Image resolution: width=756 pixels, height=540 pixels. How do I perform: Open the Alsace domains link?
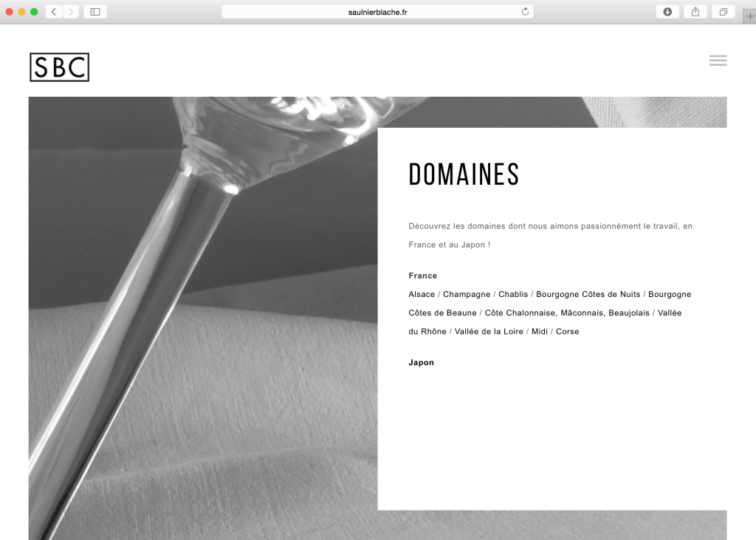(x=422, y=294)
